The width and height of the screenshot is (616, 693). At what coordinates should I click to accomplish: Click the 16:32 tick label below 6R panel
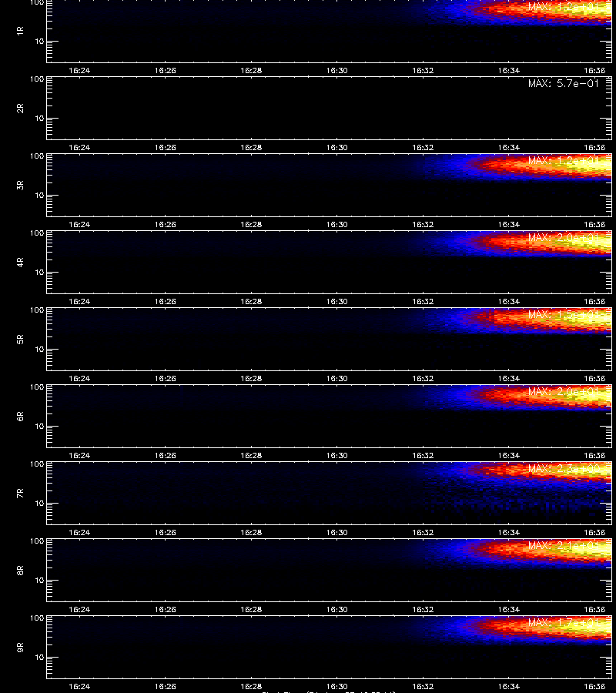423,455
